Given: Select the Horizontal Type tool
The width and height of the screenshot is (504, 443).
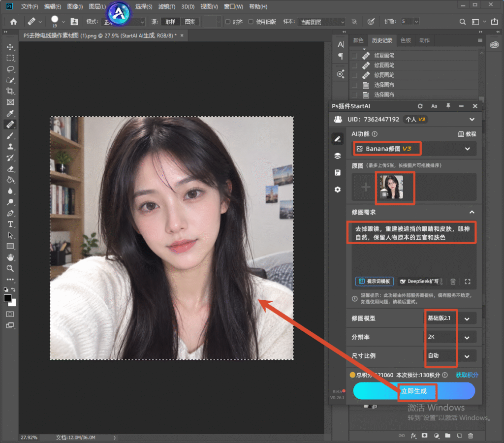Looking at the screenshot, I should pos(10,224).
